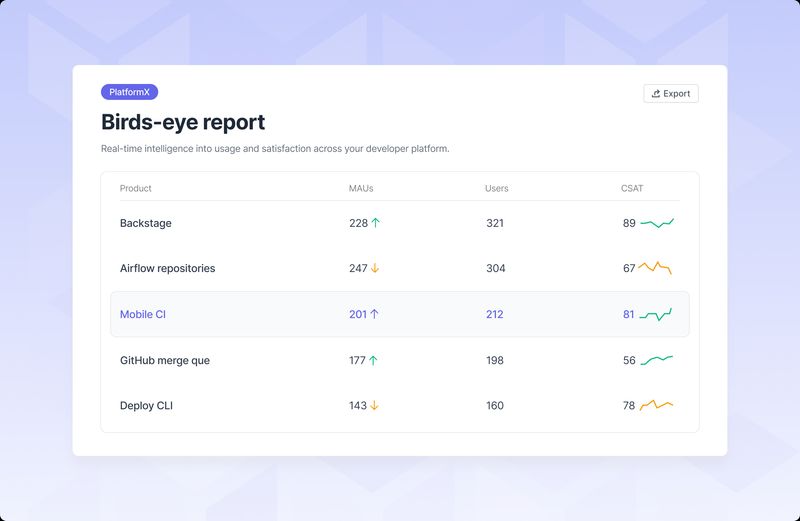The image size is (800, 521).
Task: View the GitHub merge que CSAT sparkline
Action: coord(657,360)
